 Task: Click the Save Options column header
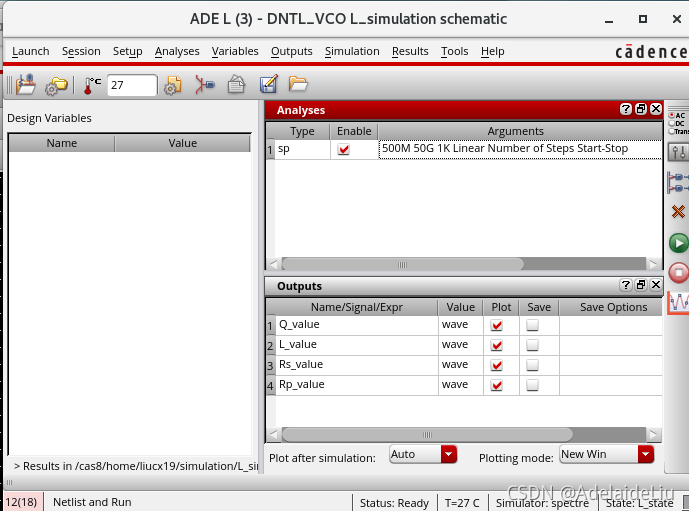(x=613, y=307)
